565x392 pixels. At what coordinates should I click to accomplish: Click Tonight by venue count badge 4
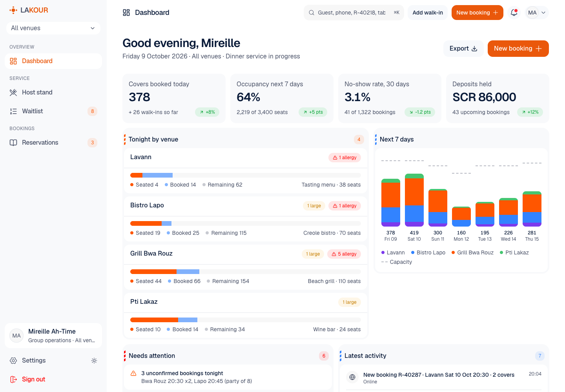pyautogui.click(x=359, y=140)
